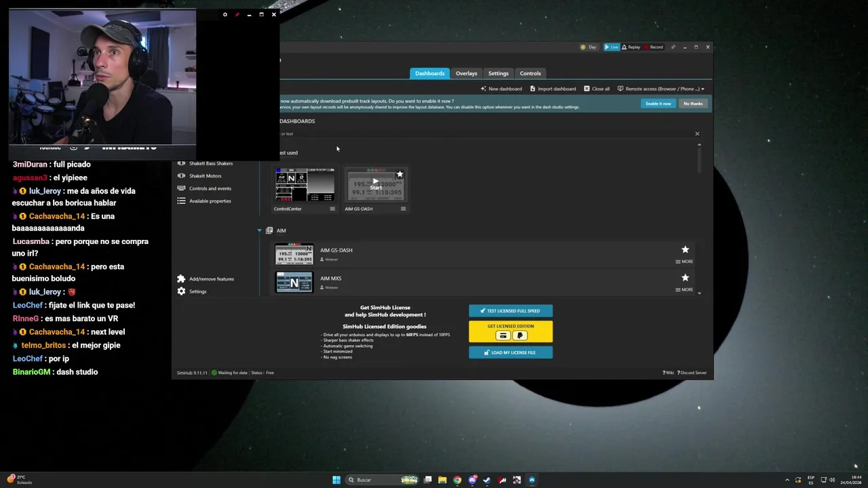The height and width of the screenshot is (488, 868).
Task: Open AIM GS-DASH card hamburger menu
Action: [403, 209]
